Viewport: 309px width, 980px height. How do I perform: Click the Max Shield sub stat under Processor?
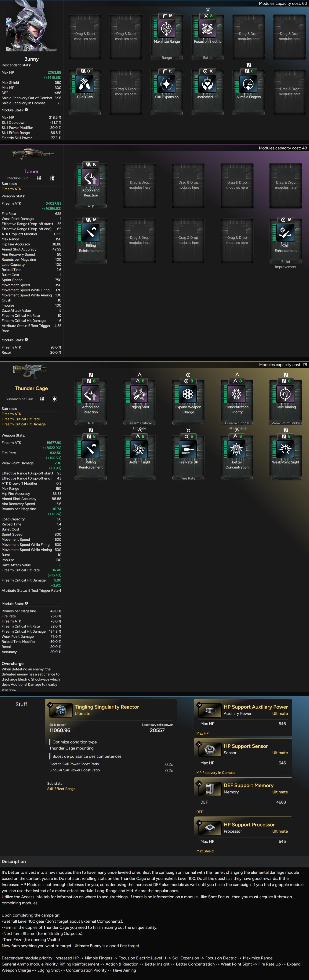tap(205, 851)
